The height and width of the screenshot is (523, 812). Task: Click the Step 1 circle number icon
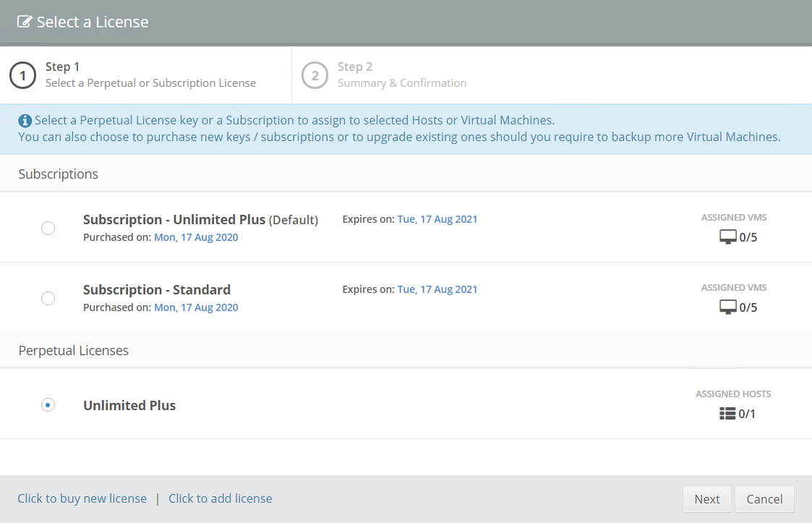pyautogui.click(x=22, y=75)
